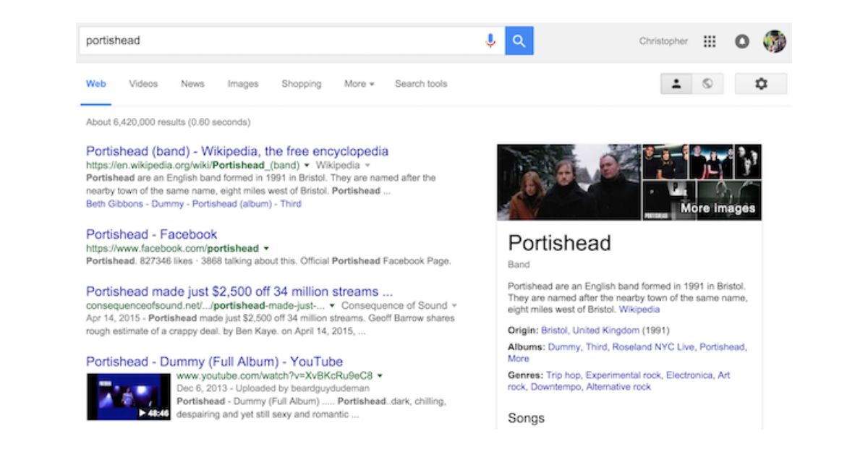The width and height of the screenshot is (868, 452).
Task: Open the Third sitelink under the Wikipedia result
Action: (291, 204)
